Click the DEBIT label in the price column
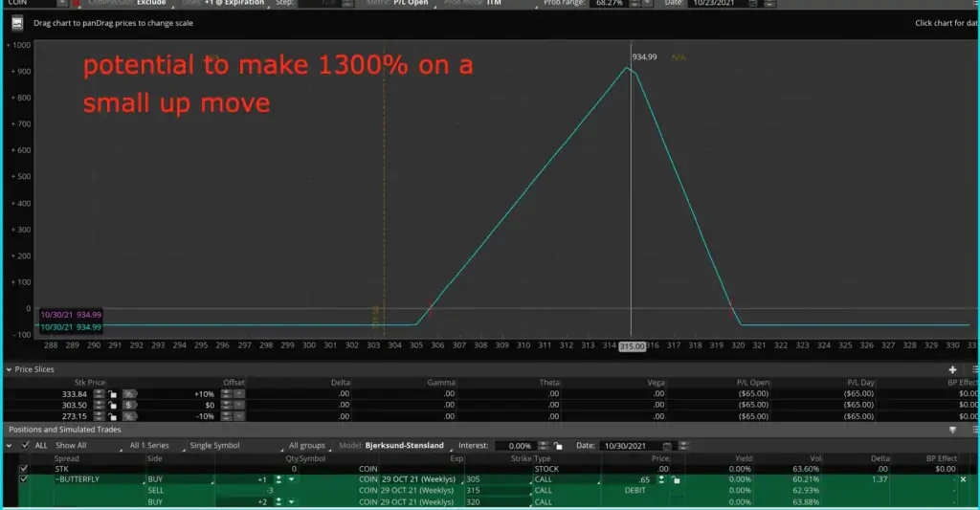The width and height of the screenshot is (980, 510). [635, 491]
